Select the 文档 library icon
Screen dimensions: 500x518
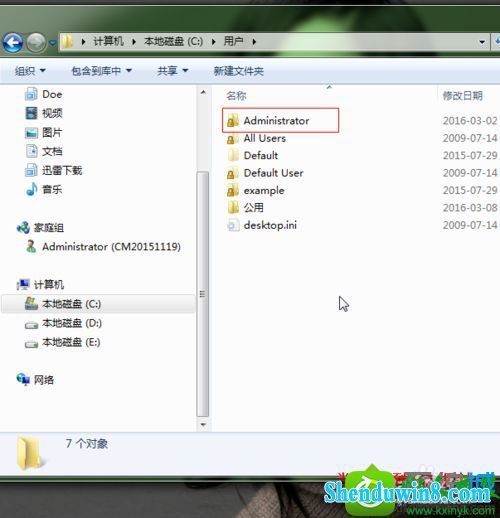[31, 151]
